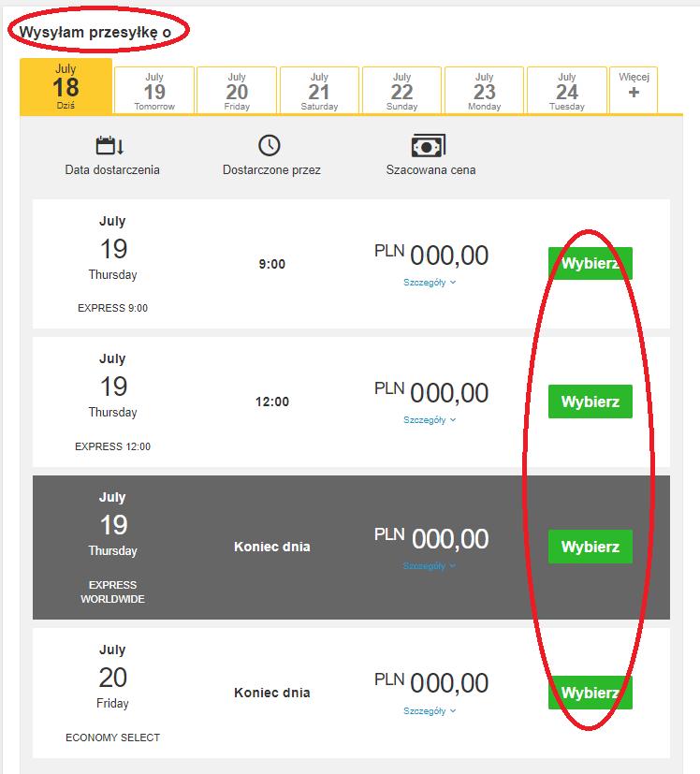This screenshot has width=700, height=774.
Task: Click Wybierz for EXPRESS WORLDWIDE delivery
Action: click(590, 547)
